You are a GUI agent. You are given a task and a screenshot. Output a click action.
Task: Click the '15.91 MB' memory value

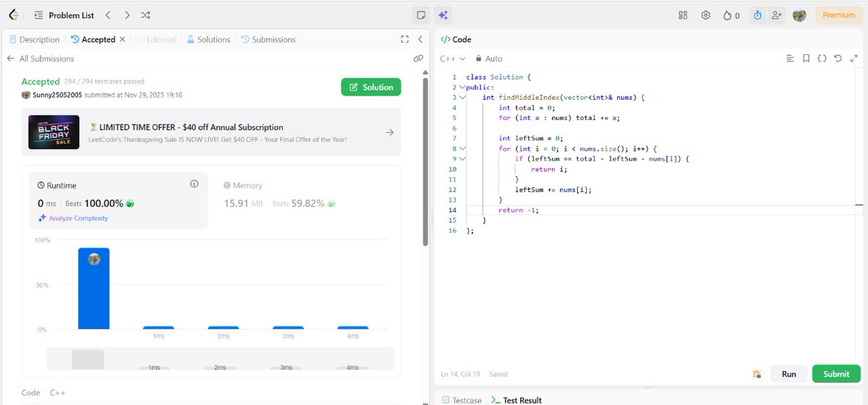[243, 204]
